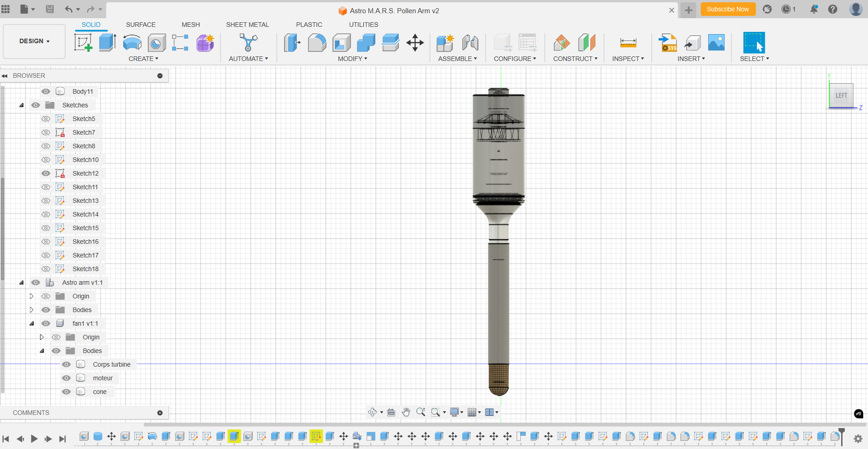Hide the moteur body
The image size is (868, 449).
click(66, 378)
